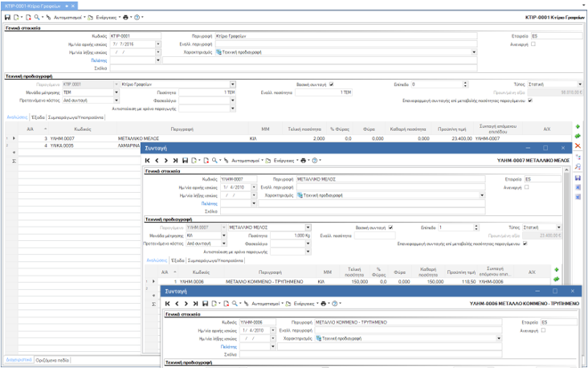Click the Σχόλια input field in main form
The image size is (588, 368).
pyautogui.click(x=293, y=68)
